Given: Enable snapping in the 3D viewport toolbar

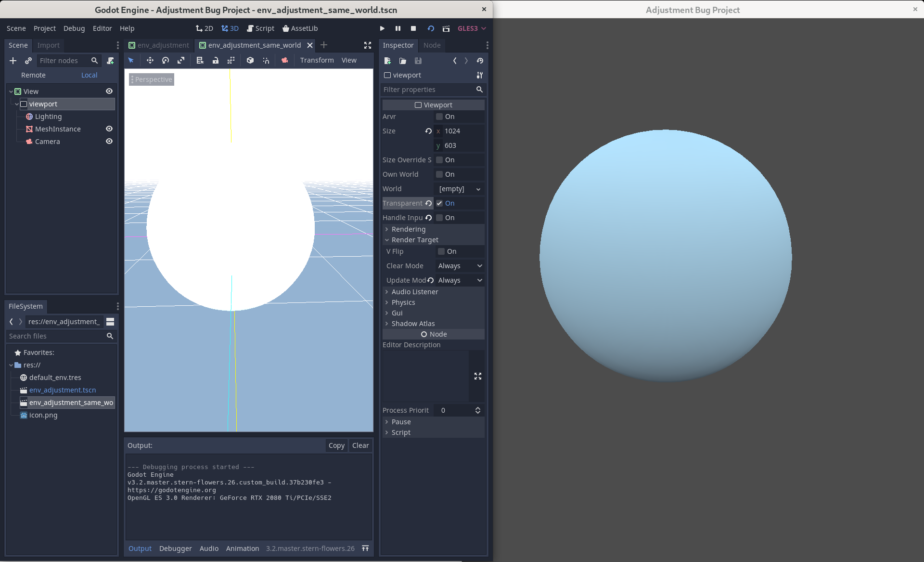Looking at the screenshot, I should tap(266, 60).
